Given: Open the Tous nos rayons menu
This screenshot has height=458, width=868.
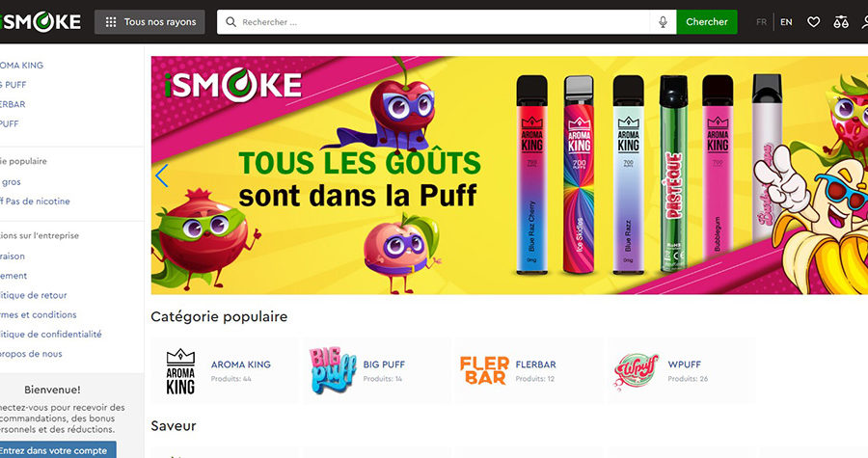Looking at the screenshot, I should pyautogui.click(x=149, y=22).
